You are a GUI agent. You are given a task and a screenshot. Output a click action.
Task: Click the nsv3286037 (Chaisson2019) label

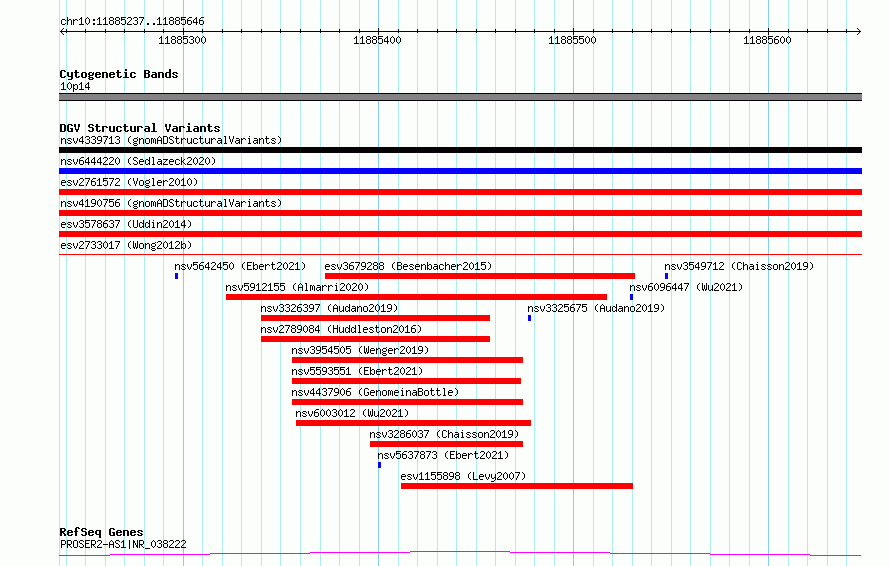(x=444, y=434)
